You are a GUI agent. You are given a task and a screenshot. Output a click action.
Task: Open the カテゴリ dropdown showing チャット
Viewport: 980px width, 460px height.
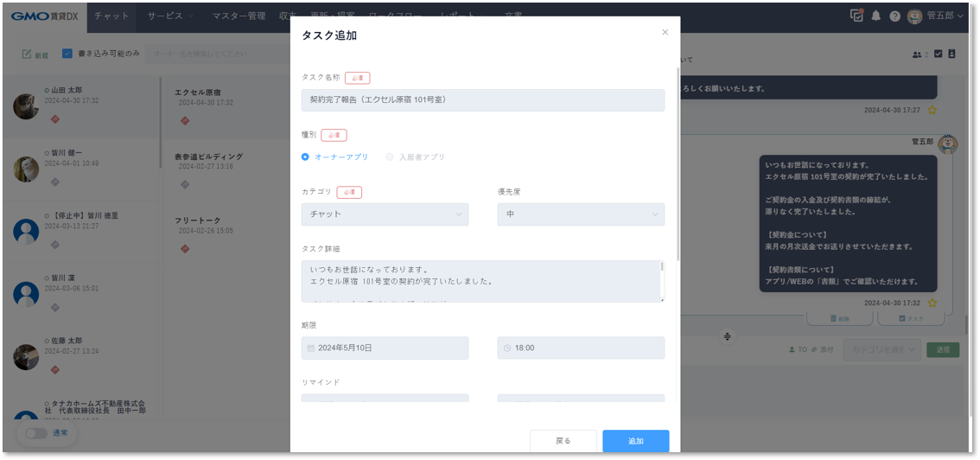[385, 214]
